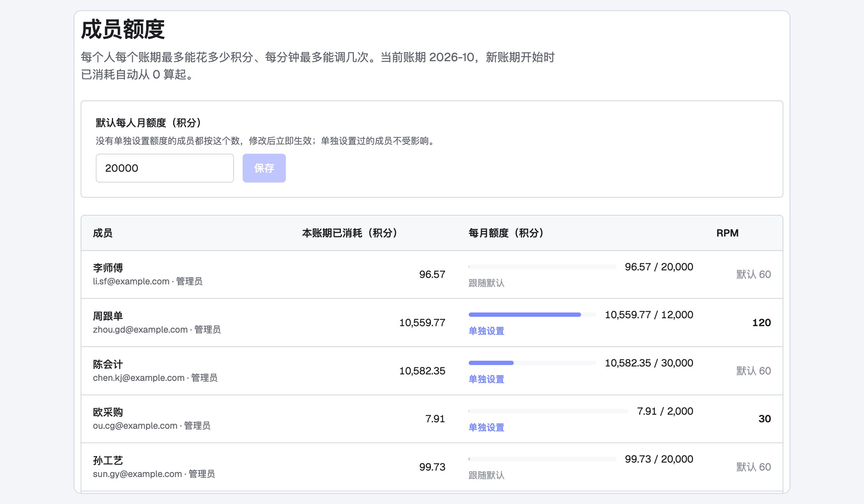Click 跟随默认 under 李师傅's quota
Screen dimensions: 864x504
[x=486, y=283]
